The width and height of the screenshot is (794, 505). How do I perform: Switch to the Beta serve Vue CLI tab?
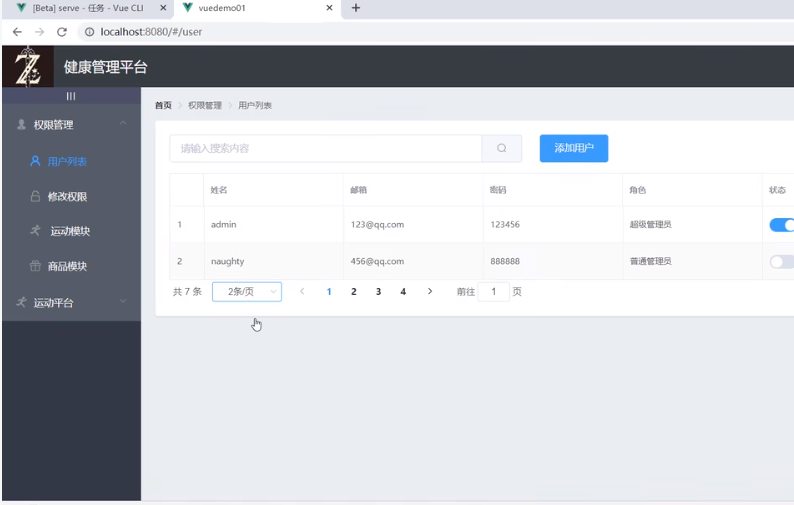coord(87,8)
